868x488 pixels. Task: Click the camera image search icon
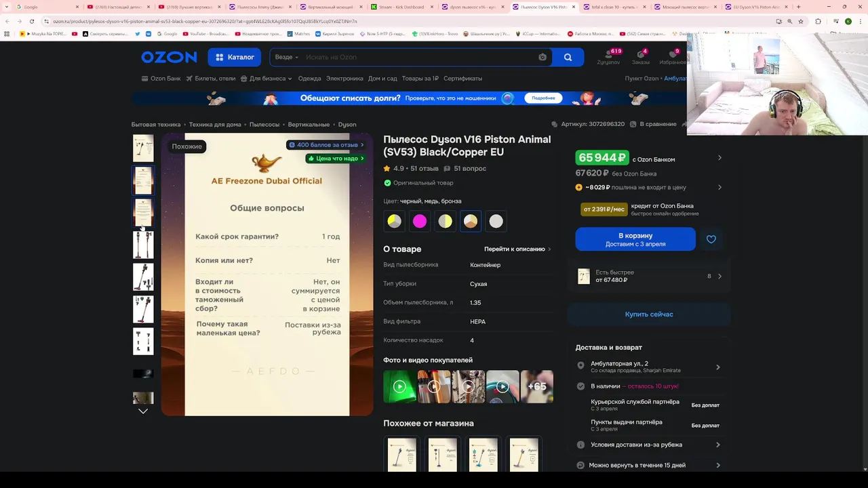pos(542,58)
